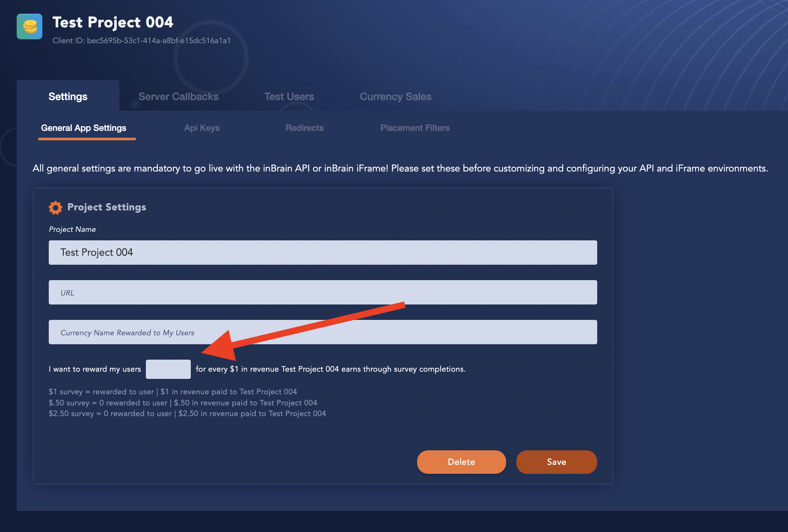Click the Project Settings section title
Viewport: 788px width, 532px height.
[107, 207]
